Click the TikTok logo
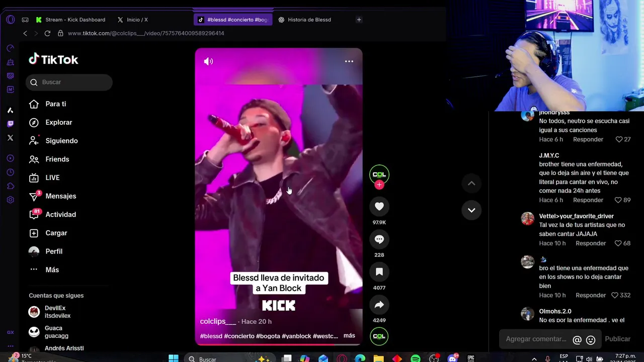 [x=53, y=59]
